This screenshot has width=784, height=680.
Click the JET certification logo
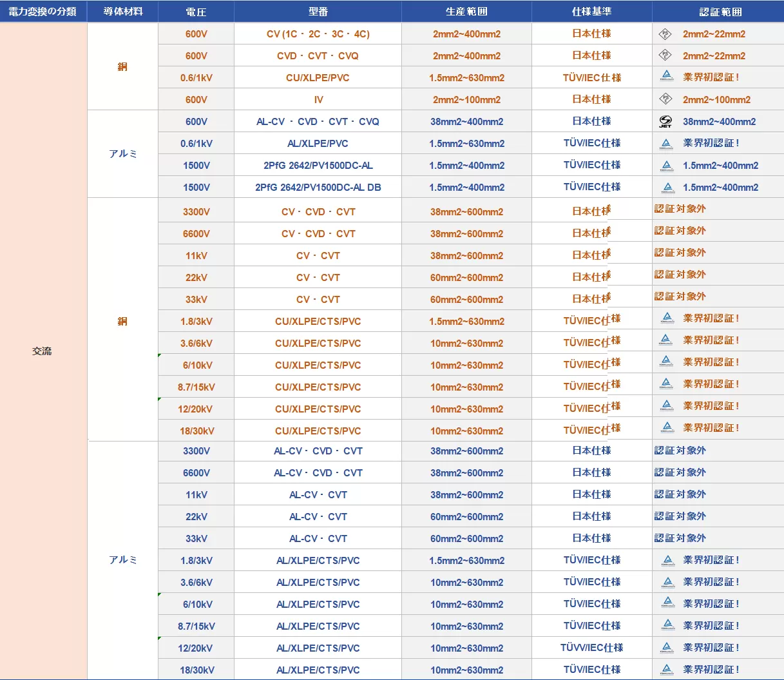(x=665, y=121)
